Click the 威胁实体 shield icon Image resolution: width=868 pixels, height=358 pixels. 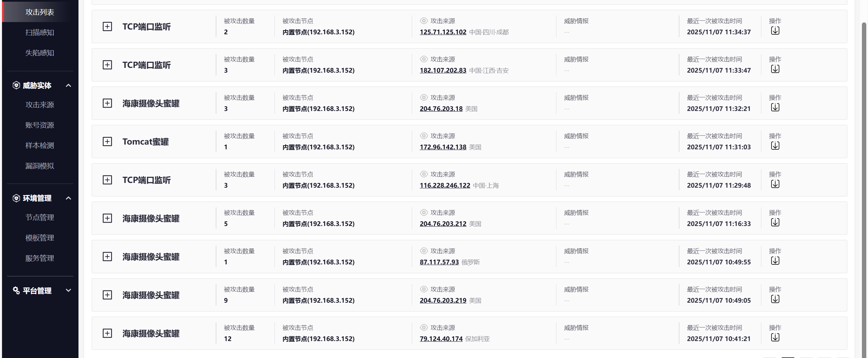16,86
